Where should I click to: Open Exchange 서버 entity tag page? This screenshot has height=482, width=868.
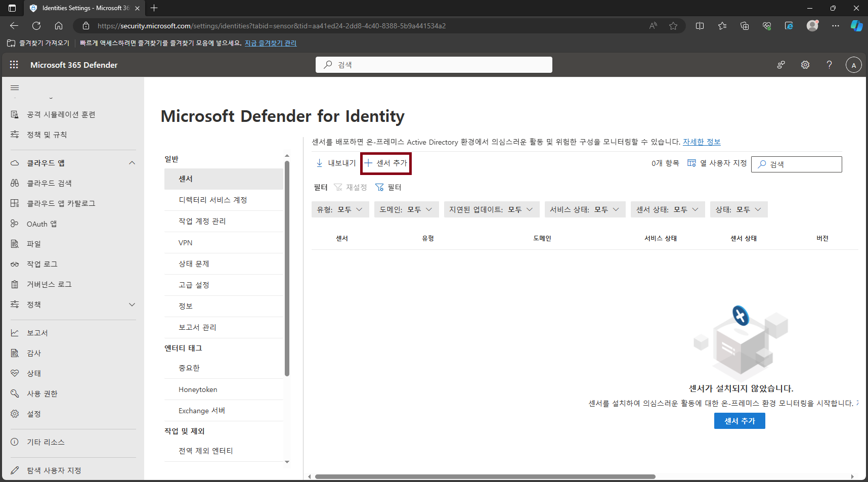point(224,411)
